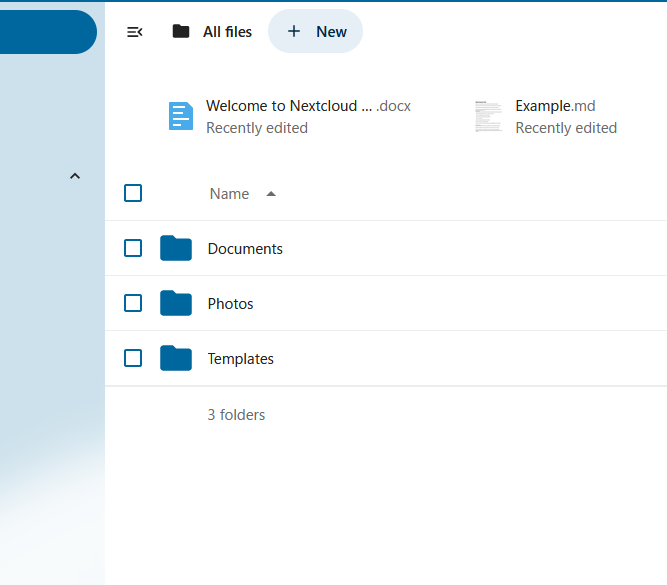
Task: Open Example.md recent file name
Action: pyautogui.click(x=555, y=106)
